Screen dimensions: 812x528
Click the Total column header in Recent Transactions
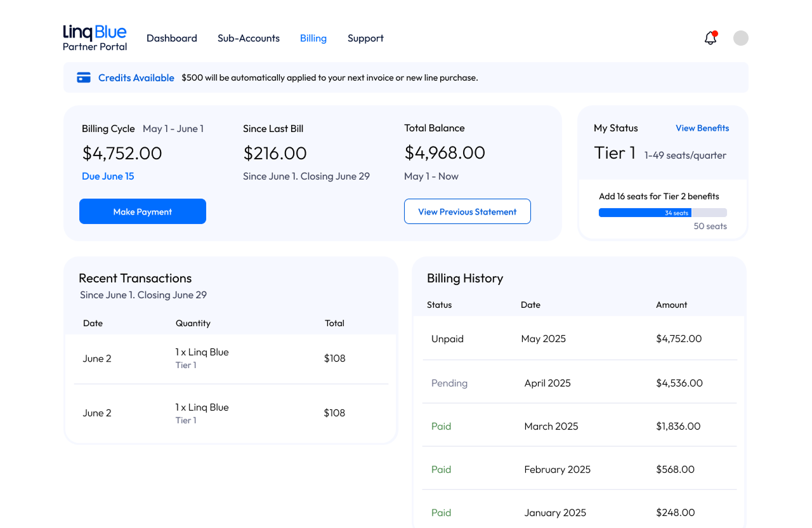pos(334,323)
